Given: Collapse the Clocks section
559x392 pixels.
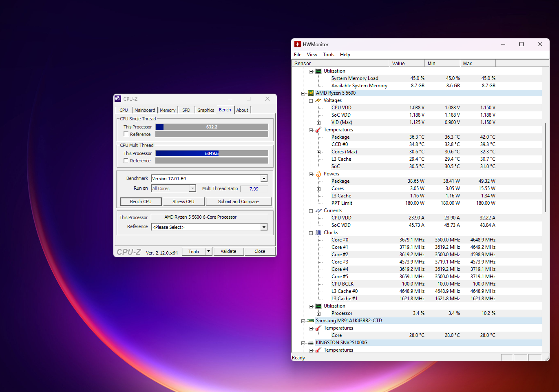Looking at the screenshot, I should click(x=311, y=233).
